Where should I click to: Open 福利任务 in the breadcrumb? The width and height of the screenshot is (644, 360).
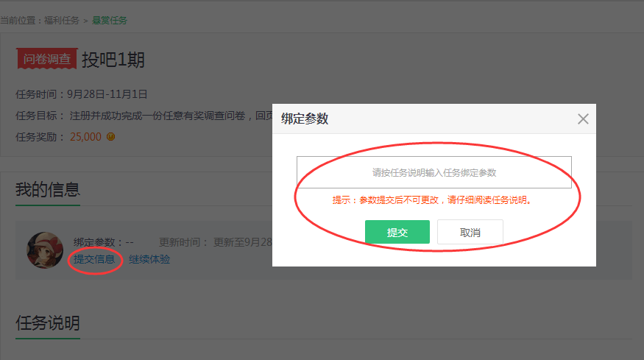coord(61,21)
